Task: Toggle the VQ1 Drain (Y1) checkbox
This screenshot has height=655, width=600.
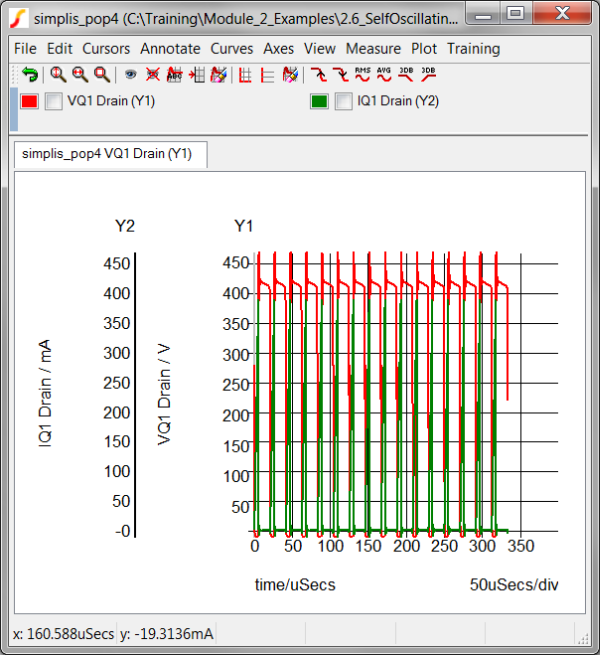Action: coord(54,101)
